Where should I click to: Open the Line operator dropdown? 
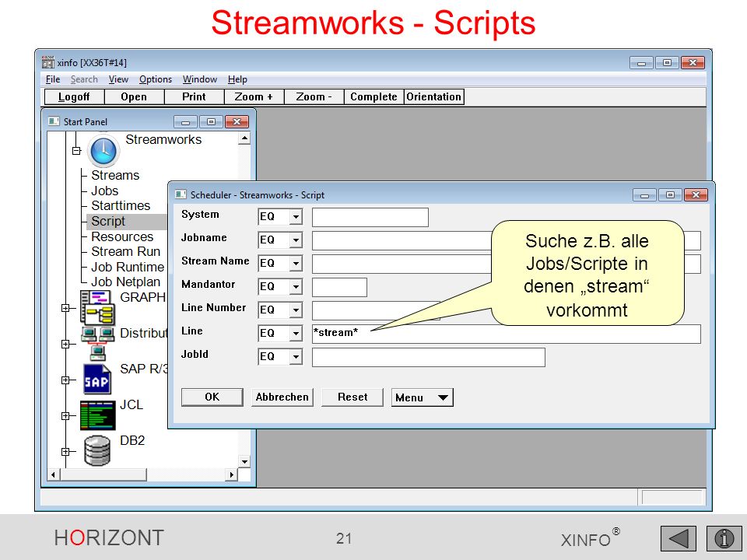point(296,334)
